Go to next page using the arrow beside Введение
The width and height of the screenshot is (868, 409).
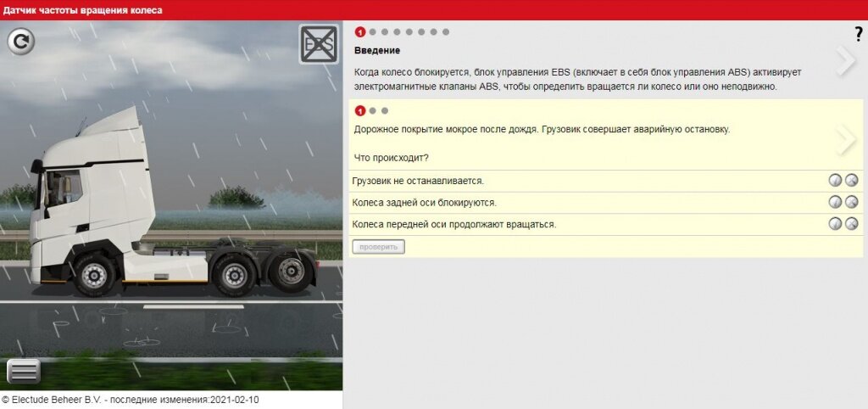tap(846, 61)
